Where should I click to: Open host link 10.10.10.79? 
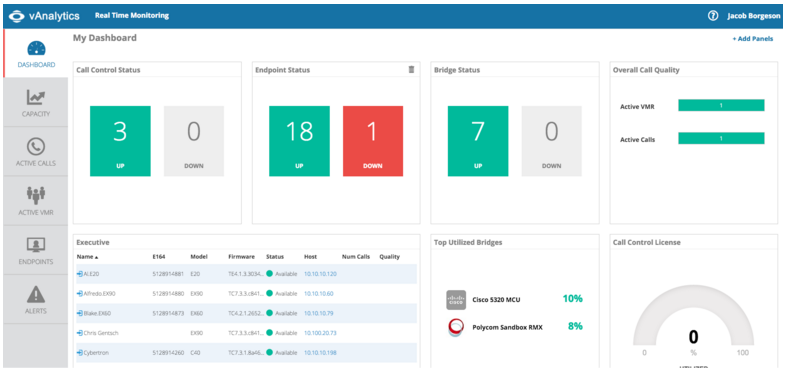click(318, 313)
